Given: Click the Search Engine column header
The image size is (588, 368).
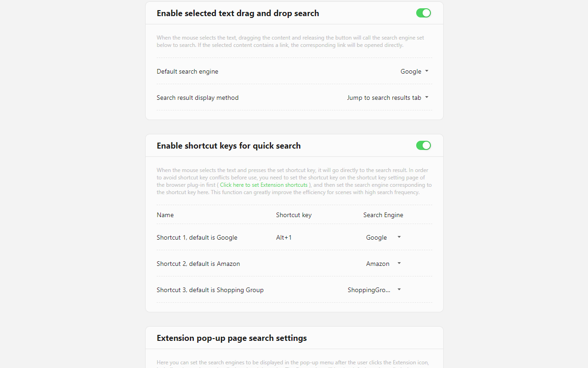Looking at the screenshot, I should click(x=383, y=215).
